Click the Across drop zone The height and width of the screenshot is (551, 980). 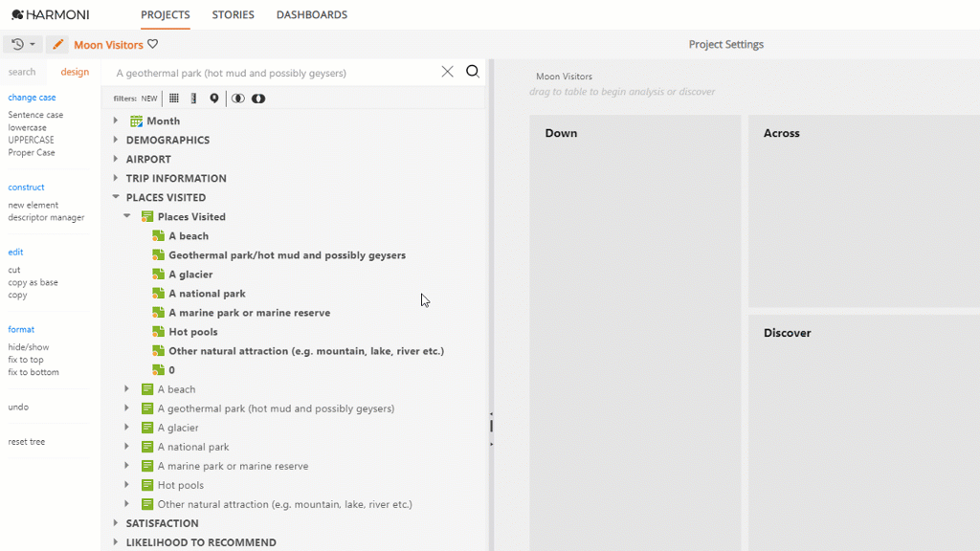point(864,211)
